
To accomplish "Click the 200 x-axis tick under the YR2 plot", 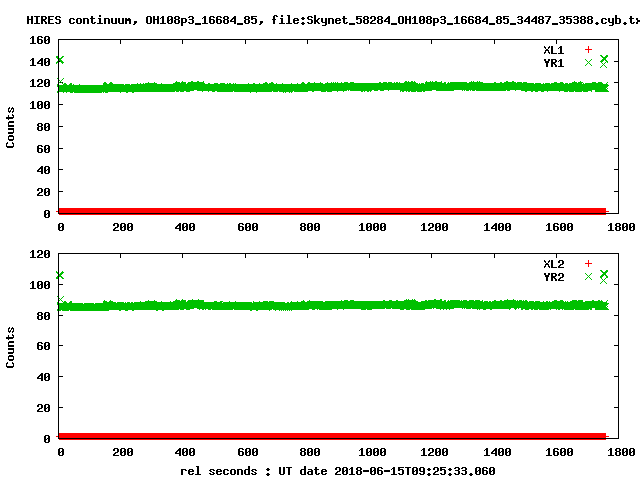I will tap(122, 452).
